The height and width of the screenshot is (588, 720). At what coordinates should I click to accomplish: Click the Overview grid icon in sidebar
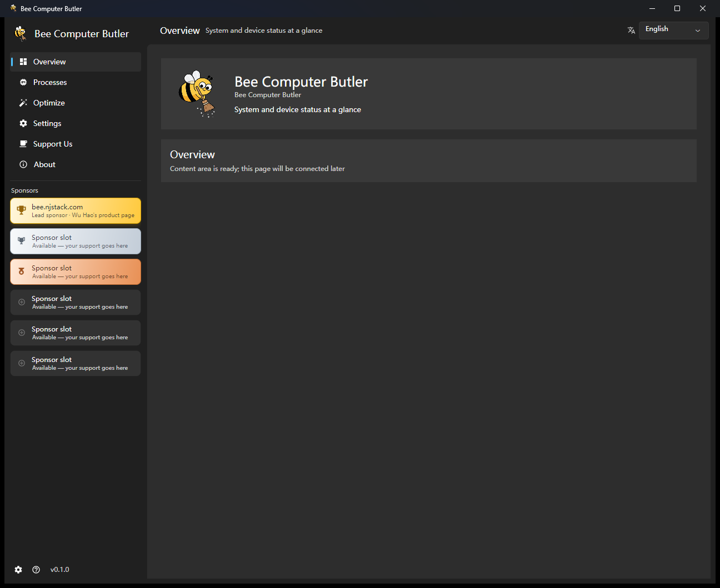click(23, 62)
